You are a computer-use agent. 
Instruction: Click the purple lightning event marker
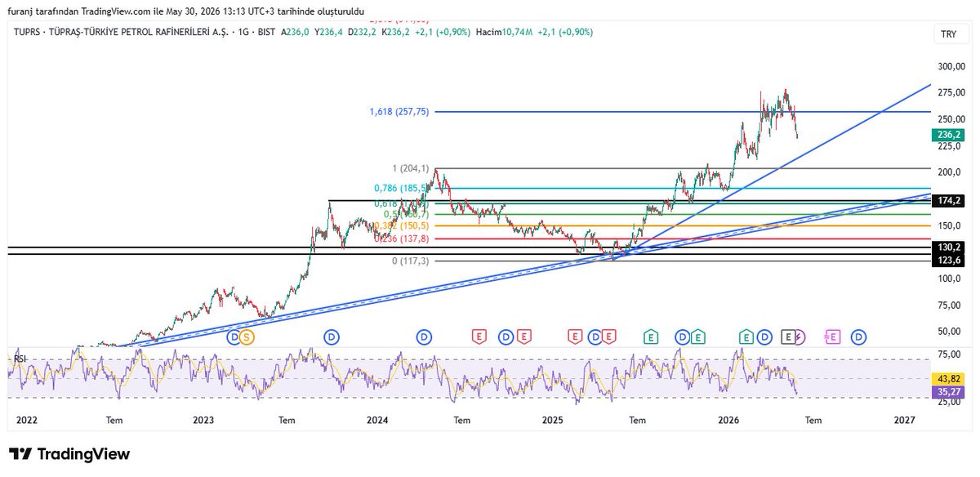click(x=800, y=337)
